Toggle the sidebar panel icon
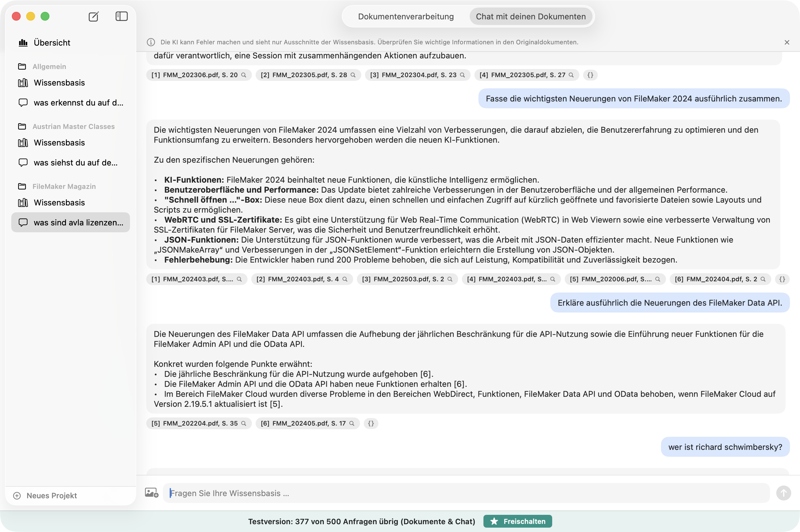This screenshot has width=800, height=532. 122,16
